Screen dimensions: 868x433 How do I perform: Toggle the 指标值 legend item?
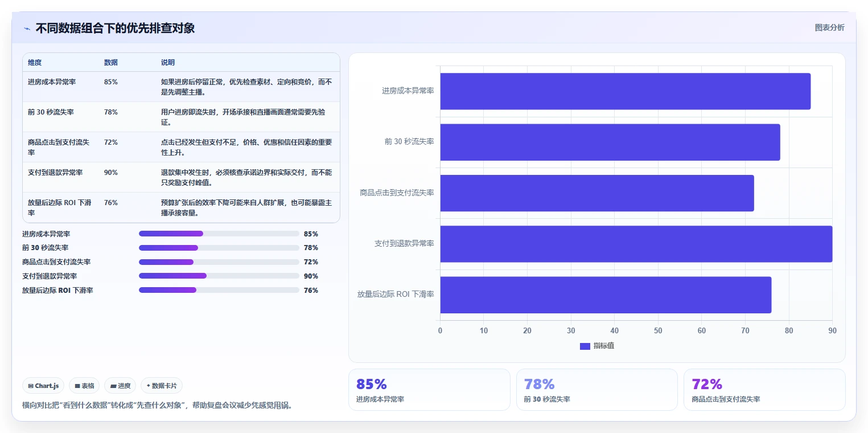pyautogui.click(x=597, y=346)
